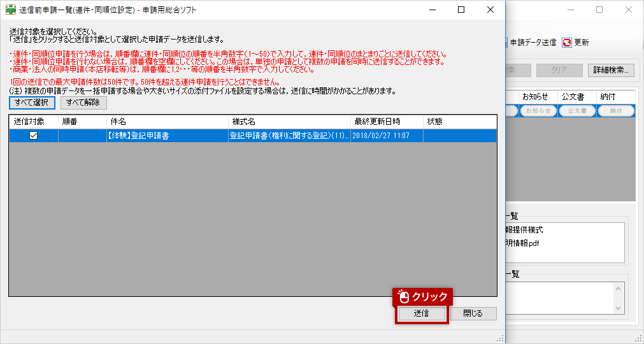Screen dimensions: 644x344
Task: Click the 送信対象 column header
Action: pos(34,122)
